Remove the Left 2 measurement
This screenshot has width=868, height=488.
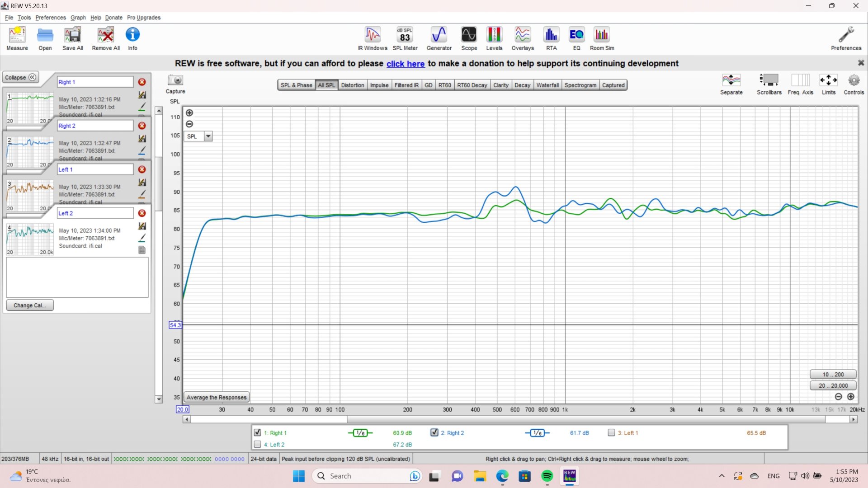coord(142,213)
